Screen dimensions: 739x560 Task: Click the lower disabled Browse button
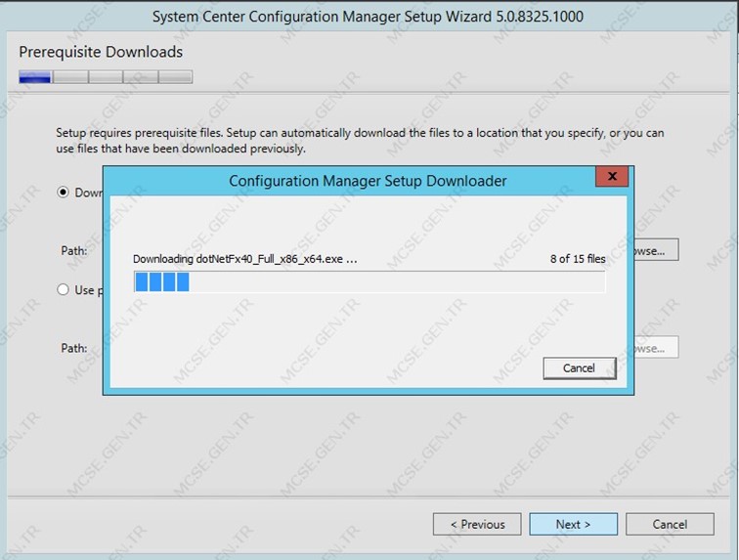657,347
